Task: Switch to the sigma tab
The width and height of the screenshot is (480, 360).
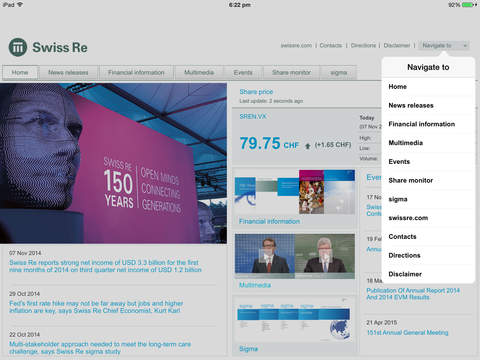Action: tap(339, 72)
